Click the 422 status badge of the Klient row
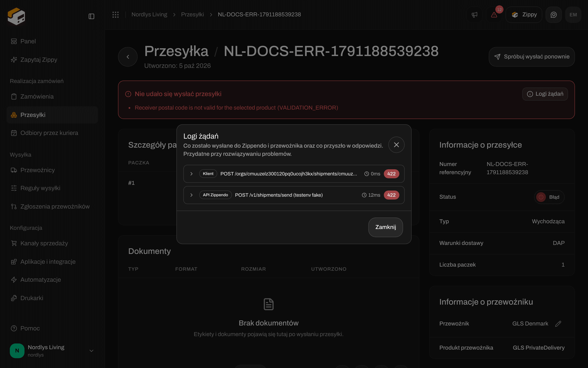This screenshot has width=588, height=368. coord(391,174)
